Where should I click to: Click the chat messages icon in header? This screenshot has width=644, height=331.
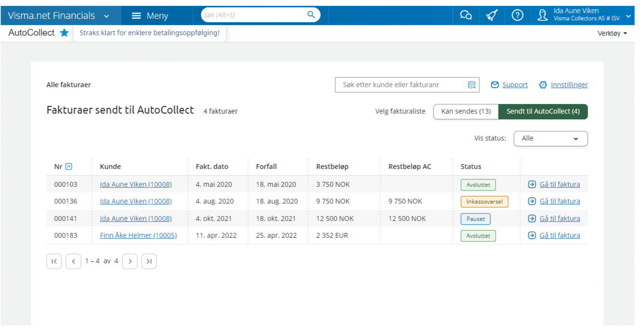466,15
